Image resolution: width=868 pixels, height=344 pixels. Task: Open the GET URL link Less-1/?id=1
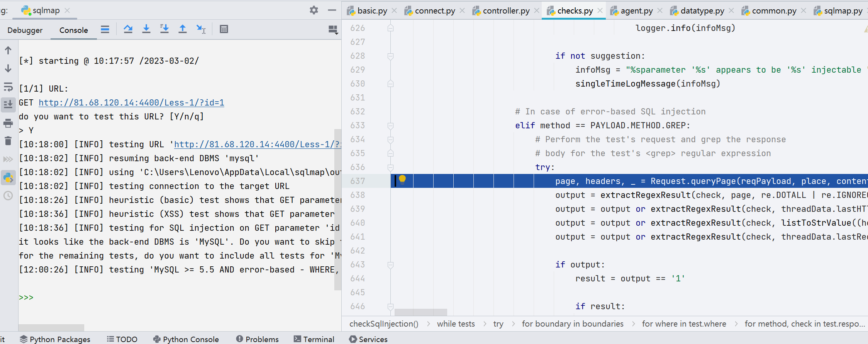coord(131,102)
